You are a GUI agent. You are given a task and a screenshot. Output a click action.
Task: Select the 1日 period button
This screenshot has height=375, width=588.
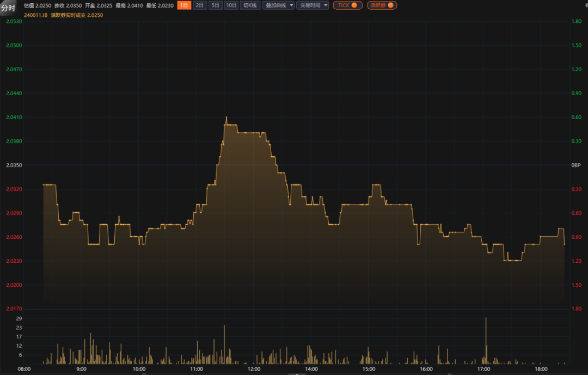[x=185, y=5]
